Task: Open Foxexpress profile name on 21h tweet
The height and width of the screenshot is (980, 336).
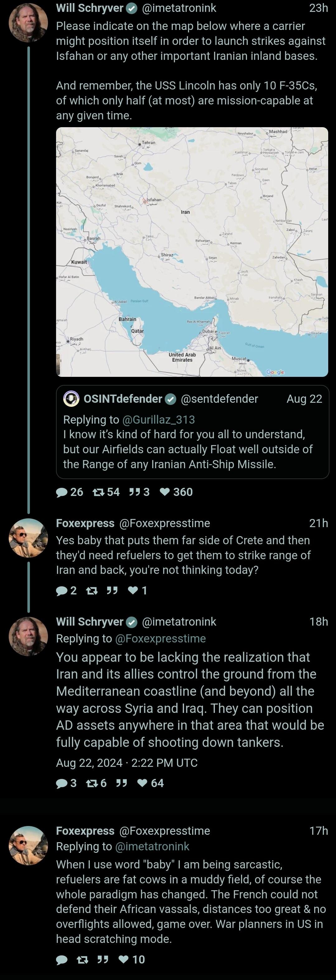Action: click(85, 523)
